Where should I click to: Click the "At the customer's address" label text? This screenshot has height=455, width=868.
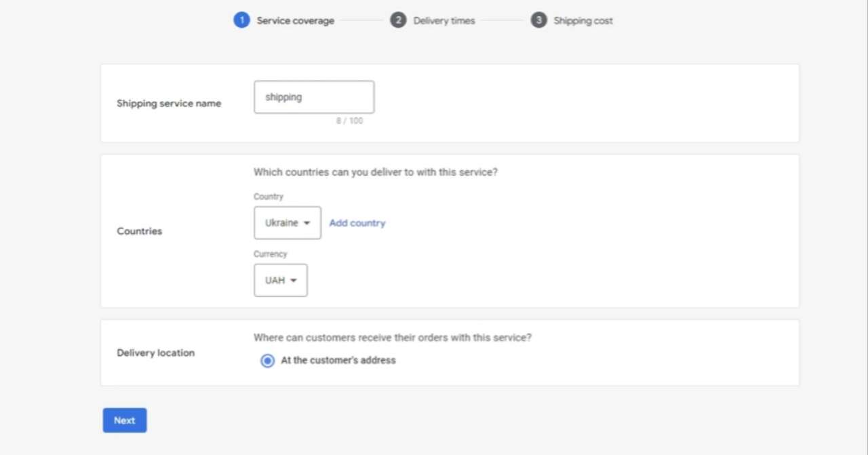(x=338, y=361)
